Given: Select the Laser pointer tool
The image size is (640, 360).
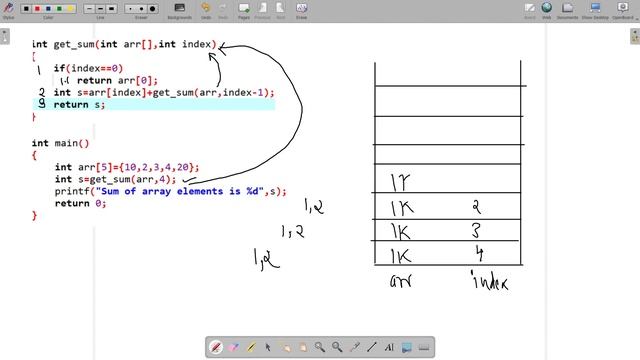Looking at the screenshot, I should coord(354,347).
